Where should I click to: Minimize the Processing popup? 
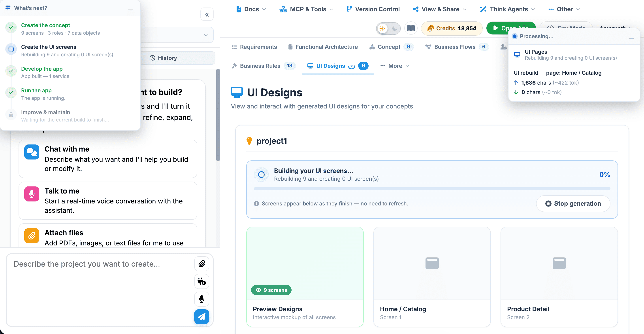pyautogui.click(x=631, y=38)
